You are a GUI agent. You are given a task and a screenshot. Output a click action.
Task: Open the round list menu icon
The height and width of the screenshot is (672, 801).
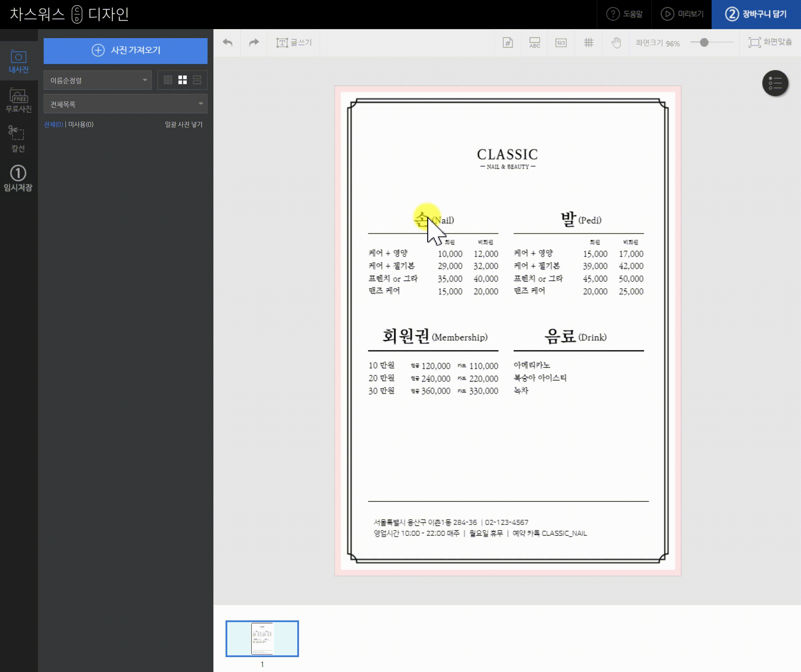coord(775,83)
